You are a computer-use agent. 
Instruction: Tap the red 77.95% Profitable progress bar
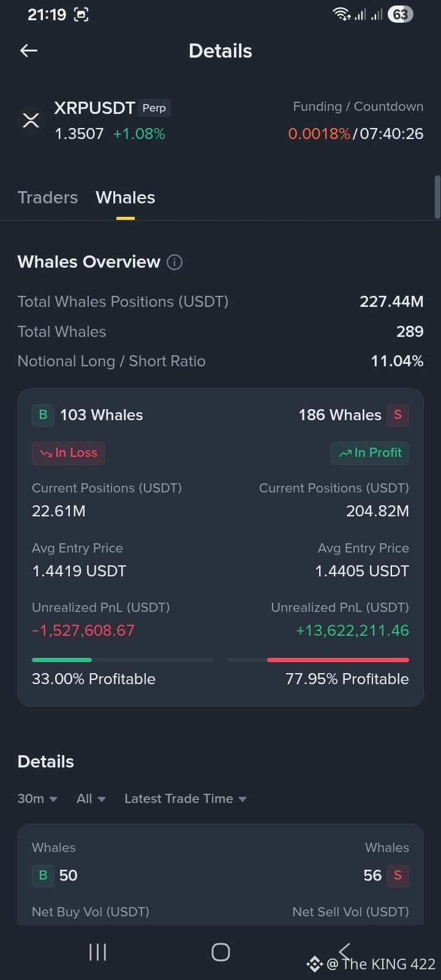[318, 660]
